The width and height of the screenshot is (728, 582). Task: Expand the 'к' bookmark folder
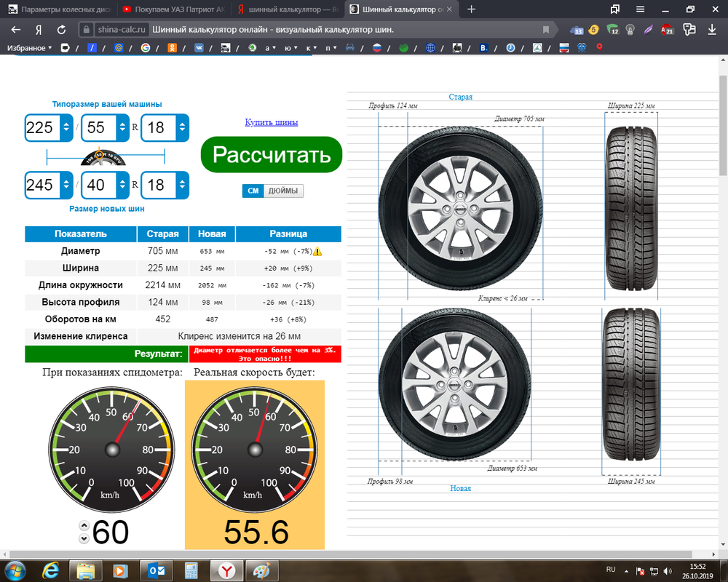pyautogui.click(x=311, y=48)
